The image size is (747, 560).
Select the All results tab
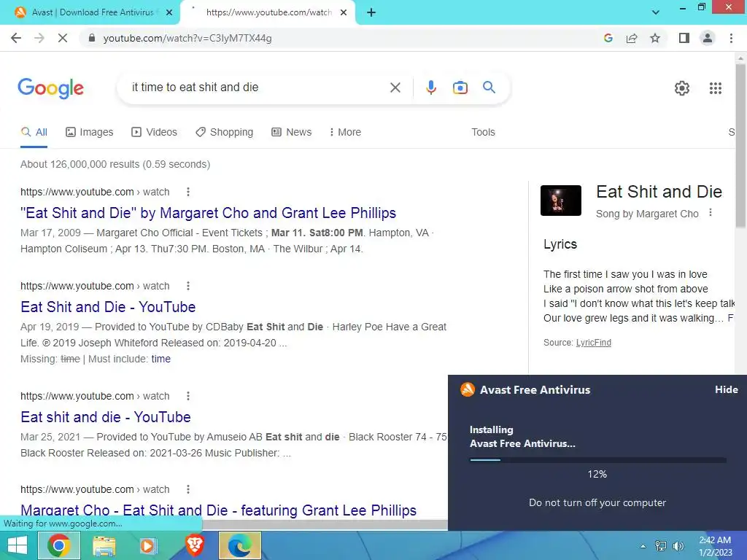(34, 132)
